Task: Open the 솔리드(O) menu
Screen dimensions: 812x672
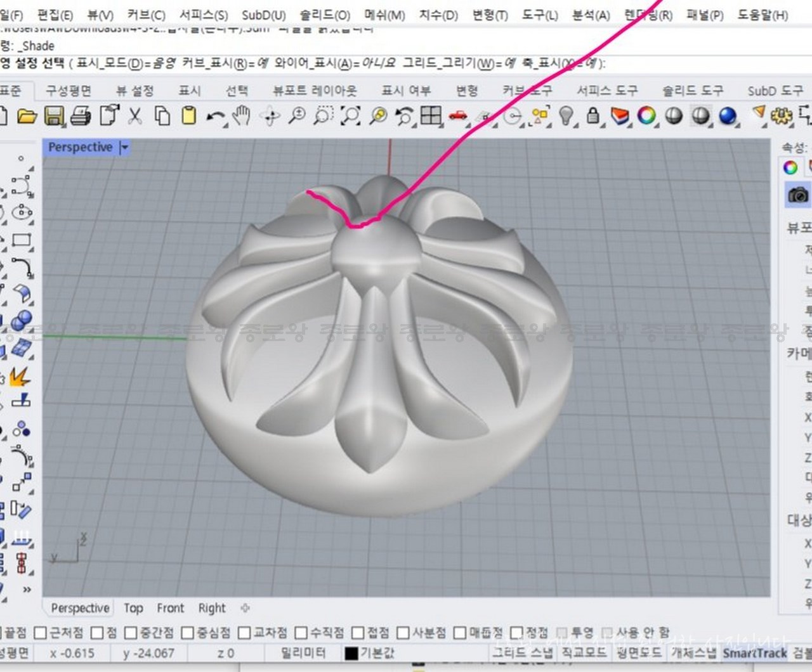Action: [x=325, y=15]
